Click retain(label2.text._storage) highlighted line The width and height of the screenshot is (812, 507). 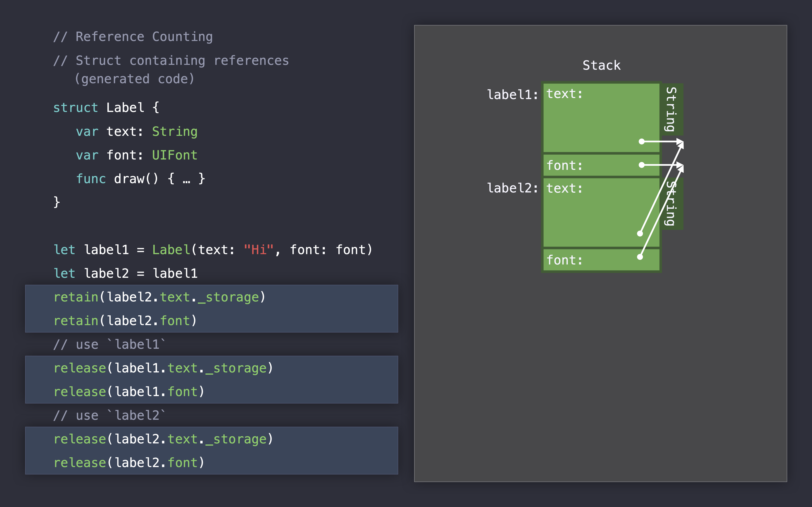[160, 297]
